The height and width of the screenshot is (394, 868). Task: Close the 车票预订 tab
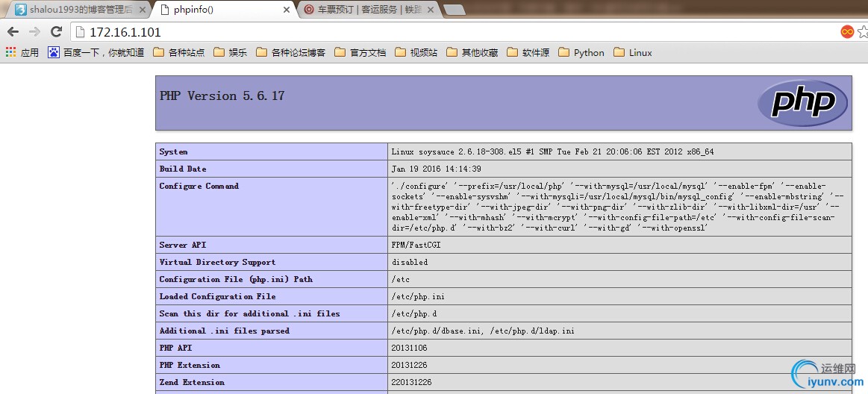coord(430,10)
